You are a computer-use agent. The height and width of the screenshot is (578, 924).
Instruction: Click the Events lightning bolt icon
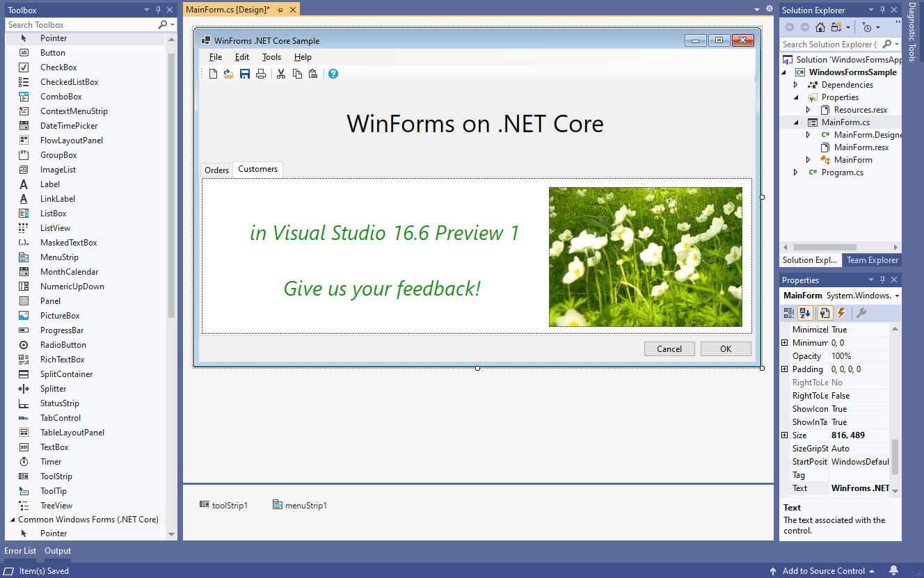tap(841, 314)
